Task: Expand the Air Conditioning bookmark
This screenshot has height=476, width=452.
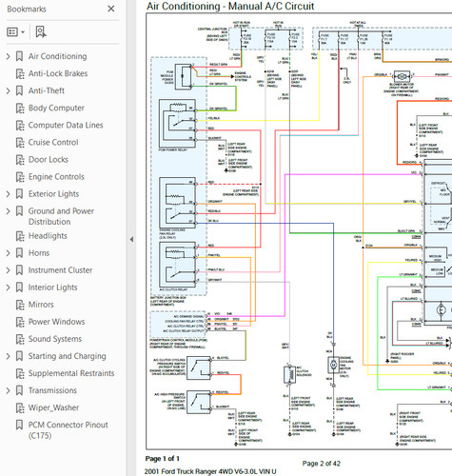Action: (x=9, y=56)
